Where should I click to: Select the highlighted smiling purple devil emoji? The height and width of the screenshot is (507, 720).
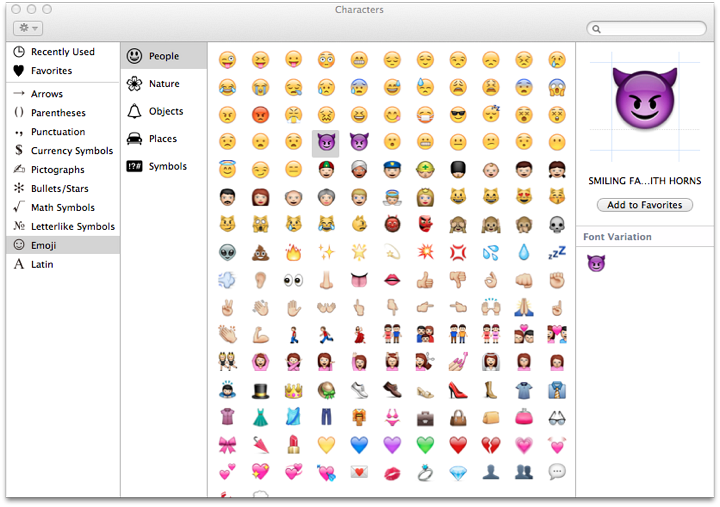pos(326,143)
